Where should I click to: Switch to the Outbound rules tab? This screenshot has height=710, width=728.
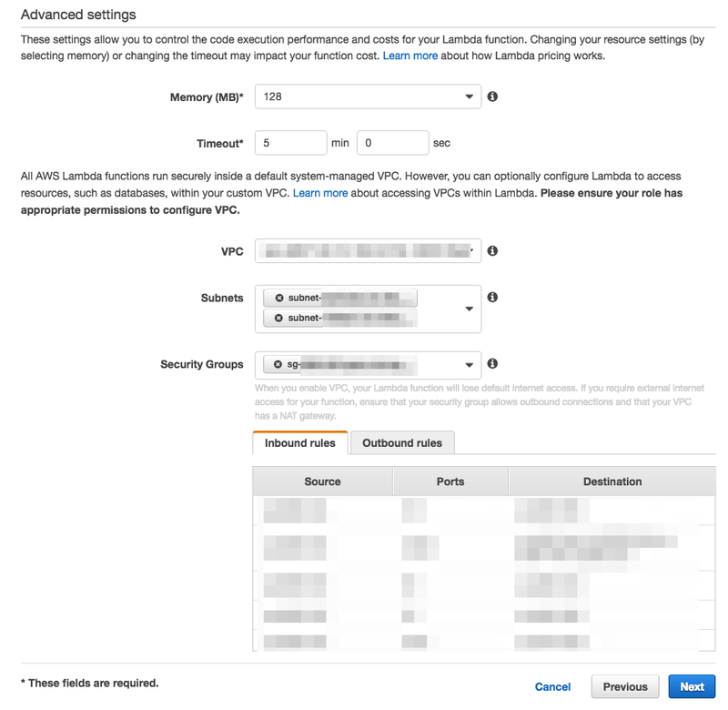[x=402, y=443]
